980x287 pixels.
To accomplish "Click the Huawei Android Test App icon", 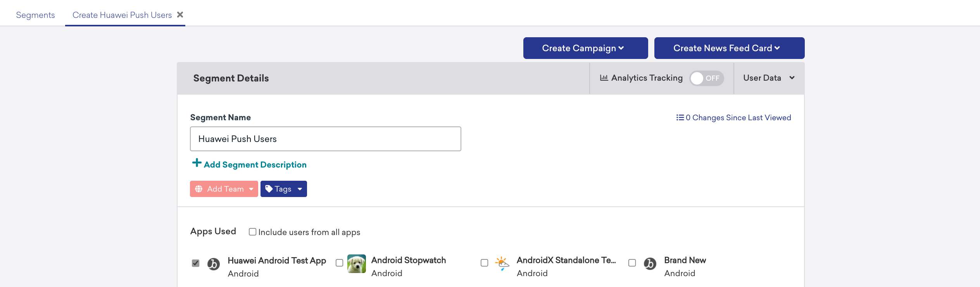I will [x=214, y=264].
